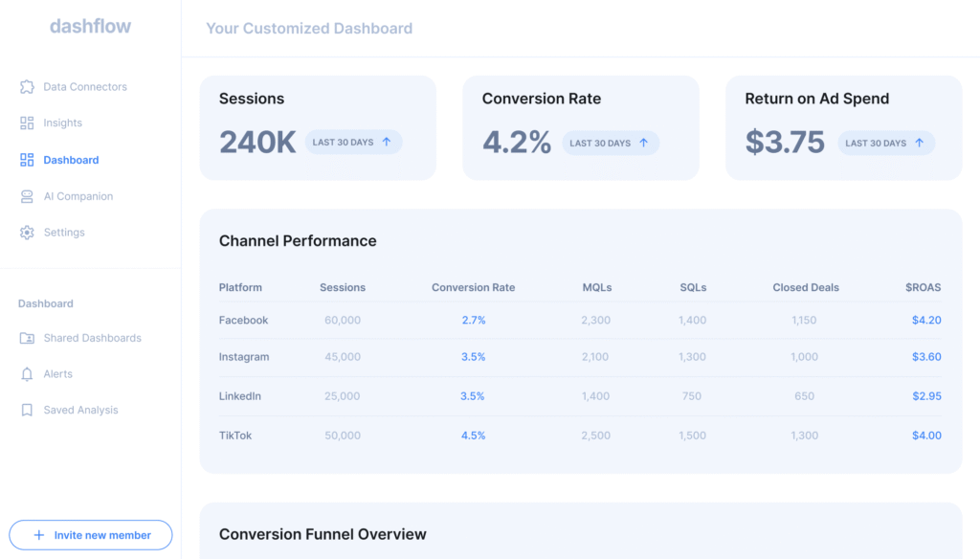Image resolution: width=980 pixels, height=559 pixels.
Task: Click the dashflow logo
Action: click(90, 26)
